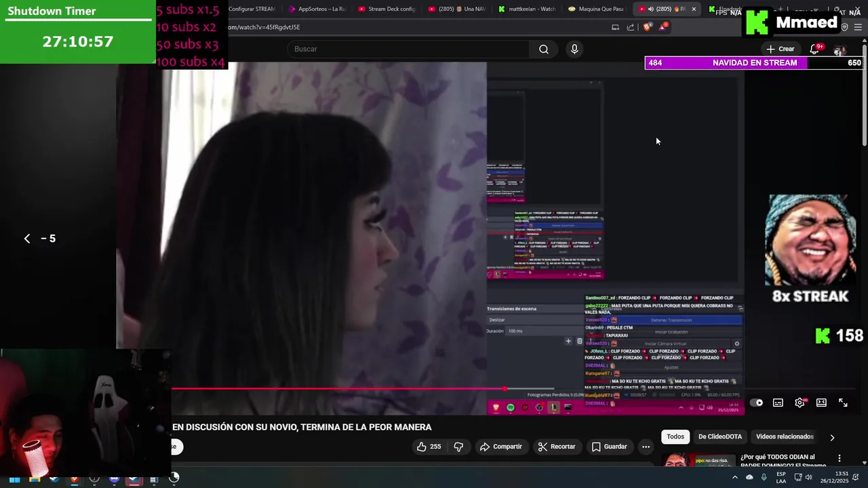Enter fullscreen on the video player

(843, 403)
